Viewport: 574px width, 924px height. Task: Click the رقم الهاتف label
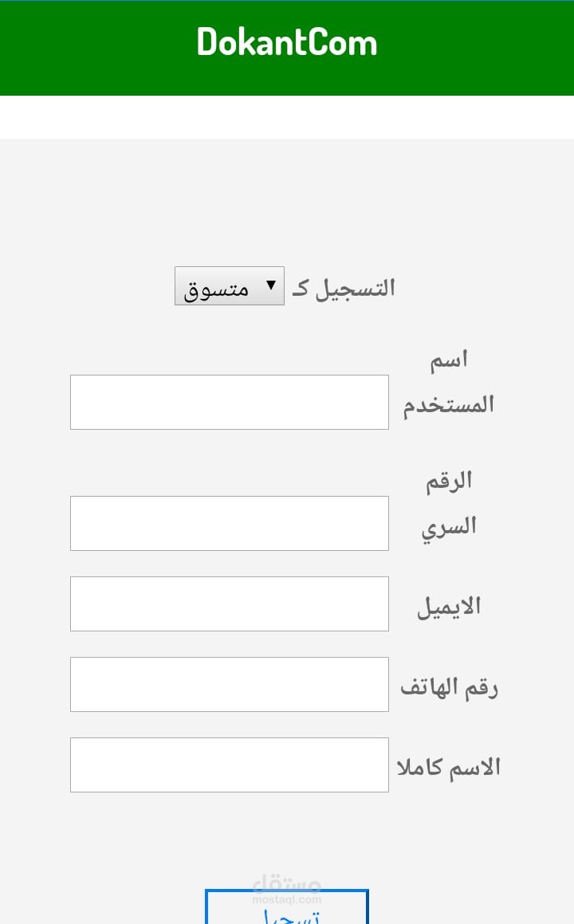tap(449, 687)
